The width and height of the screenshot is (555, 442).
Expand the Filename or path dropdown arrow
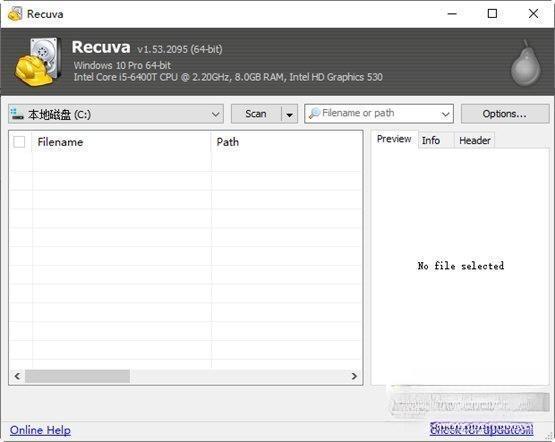pyautogui.click(x=445, y=114)
